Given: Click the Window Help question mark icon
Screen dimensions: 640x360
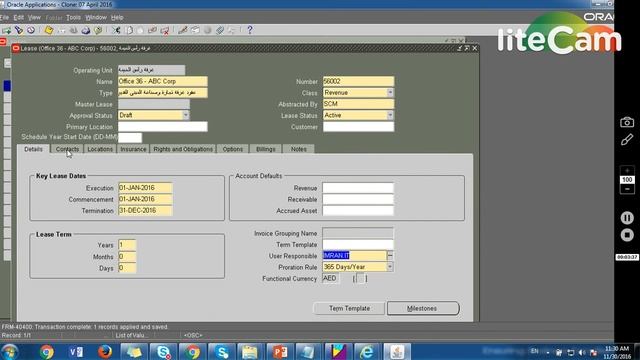Looking at the screenshot, I should coord(250,31).
